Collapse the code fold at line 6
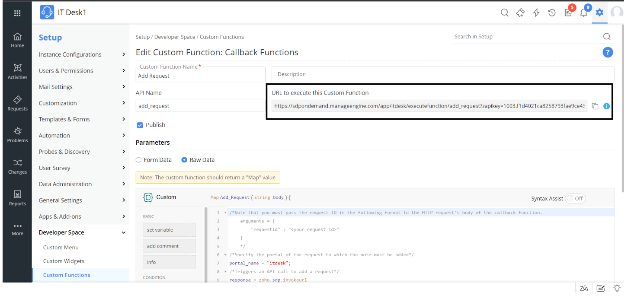The image size is (644, 302). [x=225, y=255]
